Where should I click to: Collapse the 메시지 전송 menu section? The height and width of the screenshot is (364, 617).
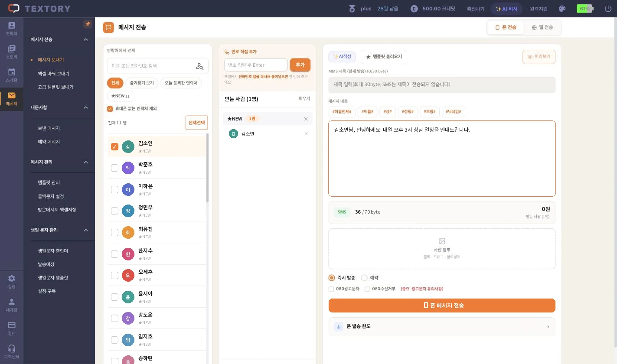[x=86, y=39]
